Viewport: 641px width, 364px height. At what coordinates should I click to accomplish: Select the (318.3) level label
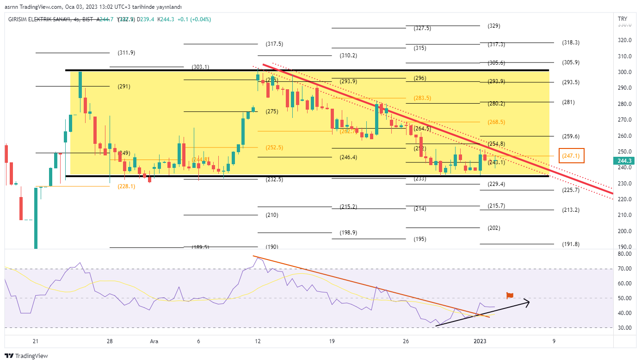pos(571,42)
